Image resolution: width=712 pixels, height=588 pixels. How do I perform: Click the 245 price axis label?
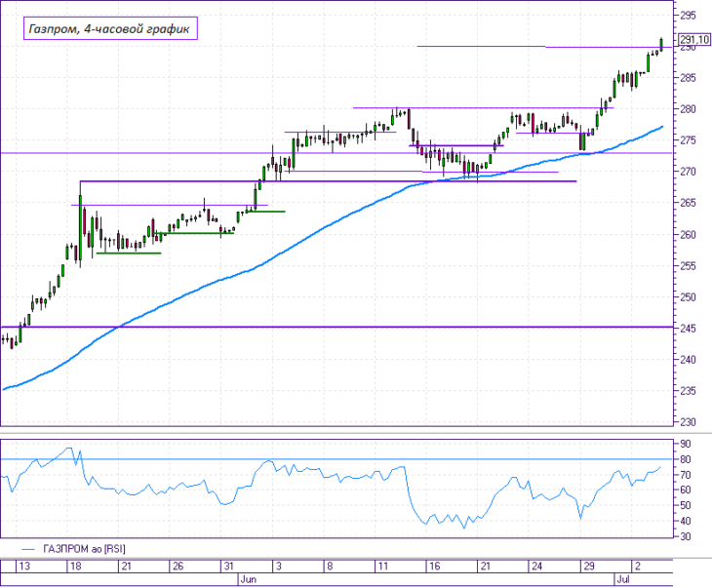point(688,329)
